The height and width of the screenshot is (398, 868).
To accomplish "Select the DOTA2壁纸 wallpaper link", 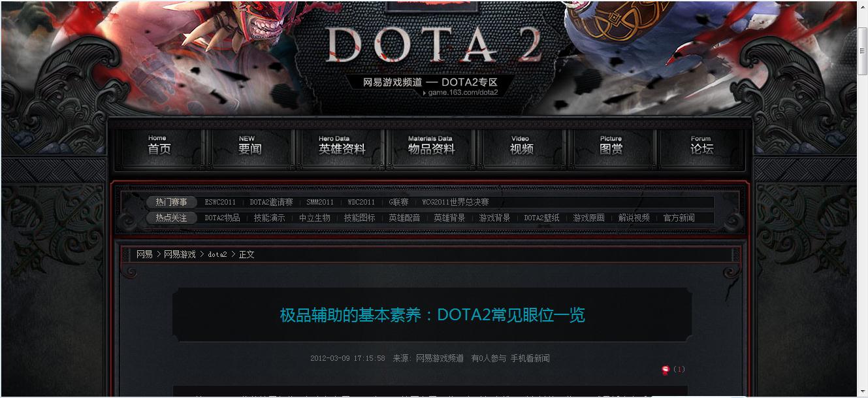I will coord(541,218).
